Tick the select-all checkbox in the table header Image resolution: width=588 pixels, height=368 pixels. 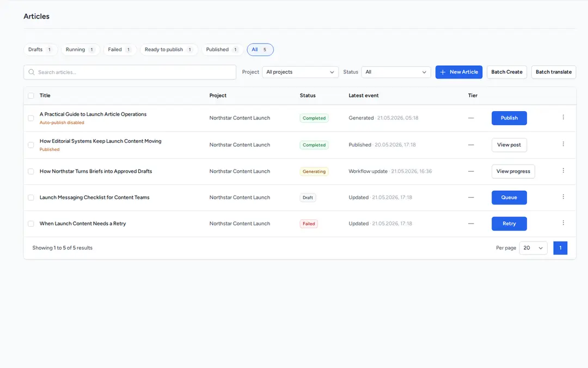point(30,96)
